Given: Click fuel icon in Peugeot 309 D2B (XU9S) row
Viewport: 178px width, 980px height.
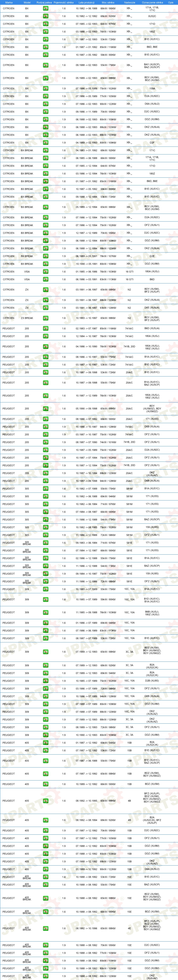Looking at the screenshot, I should click(x=46, y=681).
